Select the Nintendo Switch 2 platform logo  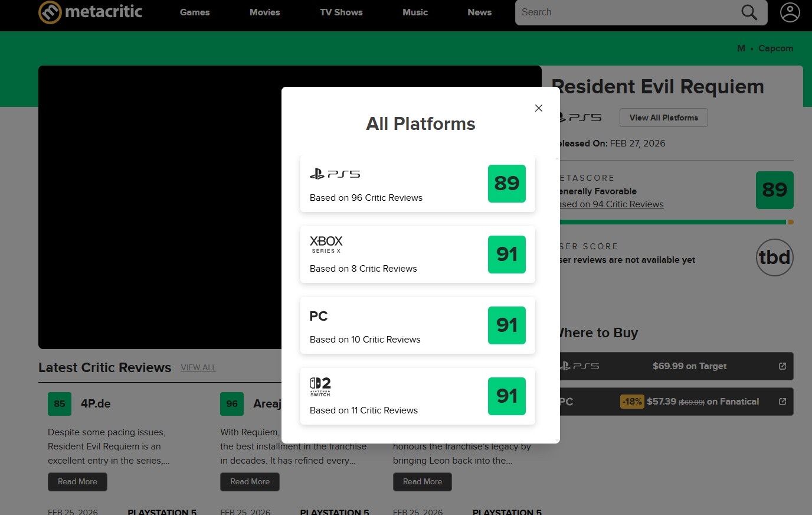320,387
